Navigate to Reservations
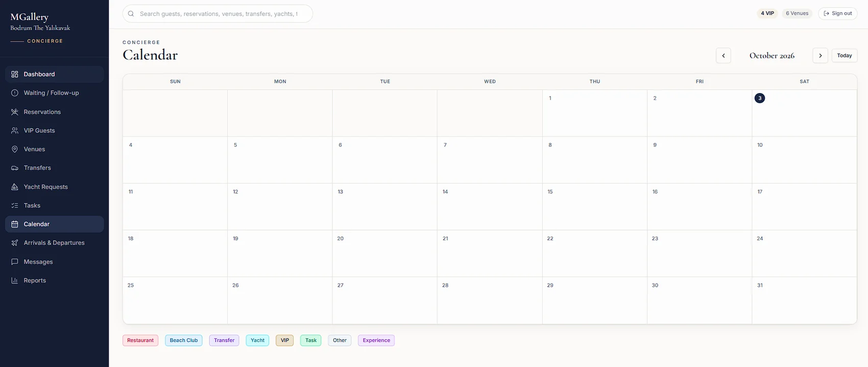Screen dimensions: 868x367 point(55,112)
